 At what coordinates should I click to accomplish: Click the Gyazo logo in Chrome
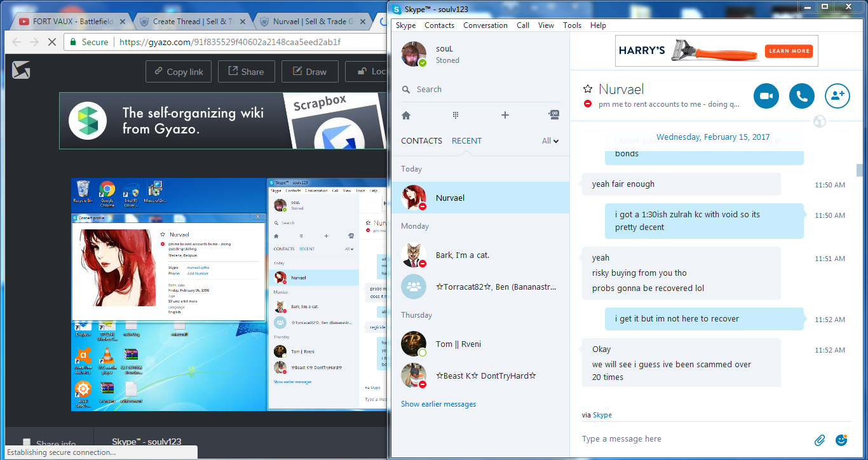click(21, 70)
